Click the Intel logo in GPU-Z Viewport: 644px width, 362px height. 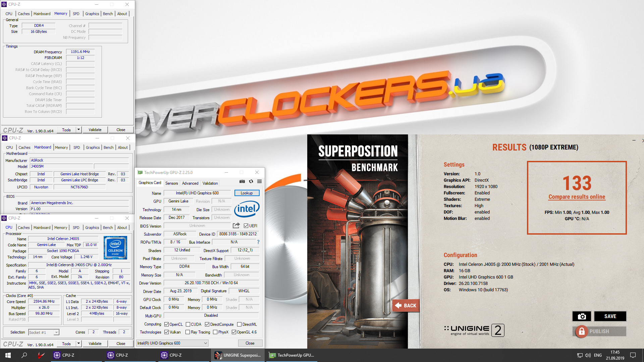[247, 209]
